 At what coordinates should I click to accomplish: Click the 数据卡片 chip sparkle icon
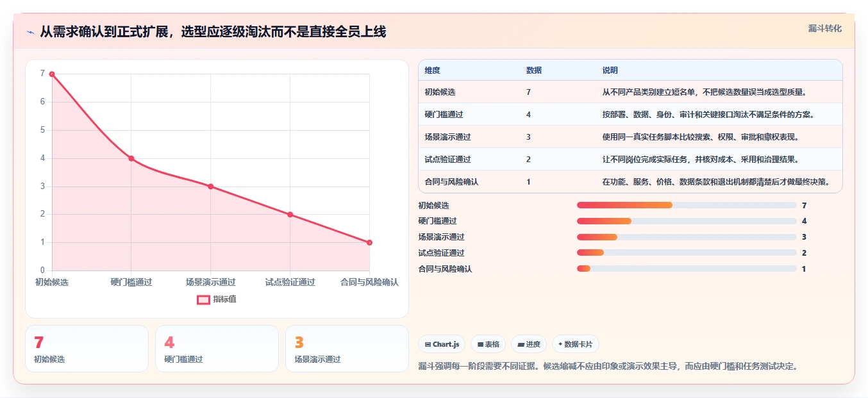[x=560, y=344]
